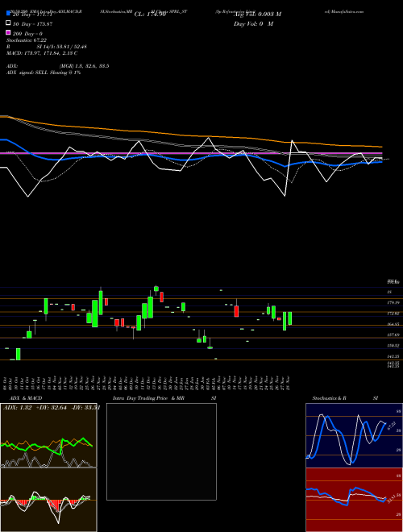Click the ADX (MGR) values line
The height and width of the screenshot is (532, 403).
pyautogui.click(x=57, y=66)
